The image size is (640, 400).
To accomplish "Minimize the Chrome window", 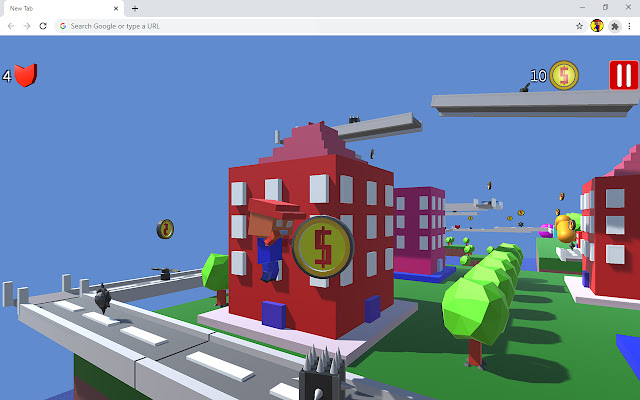I will pos(582,7).
